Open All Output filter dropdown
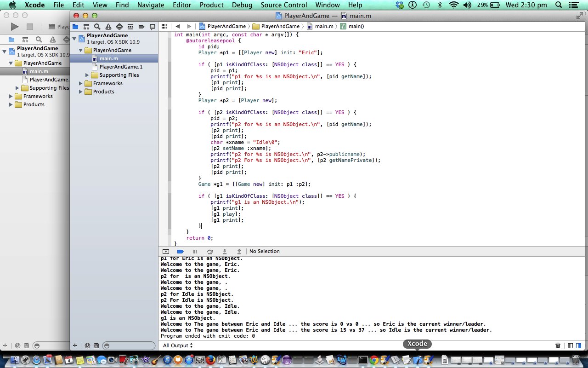 (178, 345)
